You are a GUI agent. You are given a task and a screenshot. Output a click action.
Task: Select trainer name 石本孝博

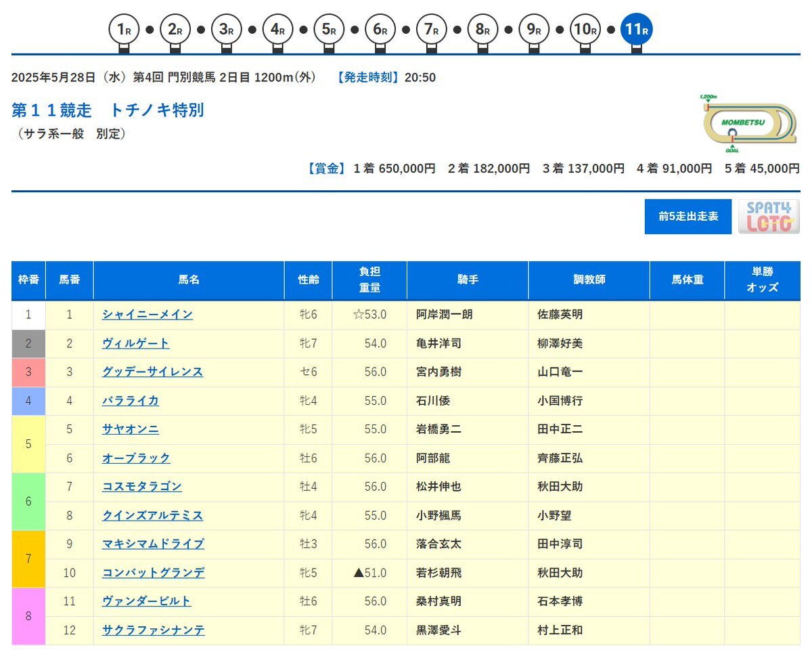[x=560, y=601]
